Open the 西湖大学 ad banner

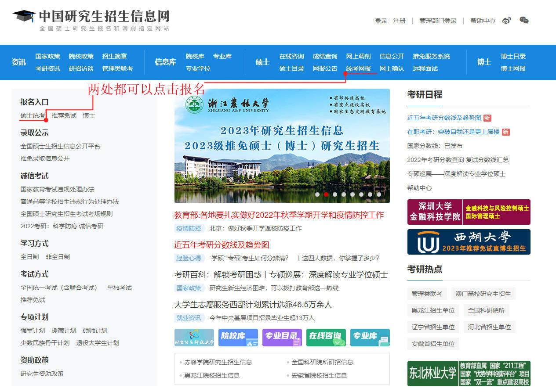pos(469,242)
